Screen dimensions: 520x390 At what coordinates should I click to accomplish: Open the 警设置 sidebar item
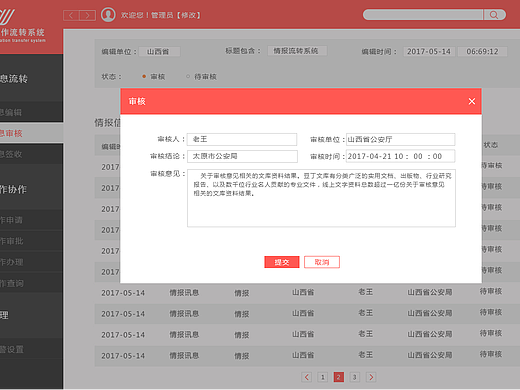coord(31,349)
